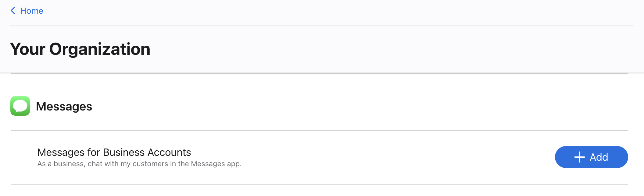Image resolution: width=644 pixels, height=196 pixels.
Task: Click the back chevron arrow icon
Action: [13, 11]
